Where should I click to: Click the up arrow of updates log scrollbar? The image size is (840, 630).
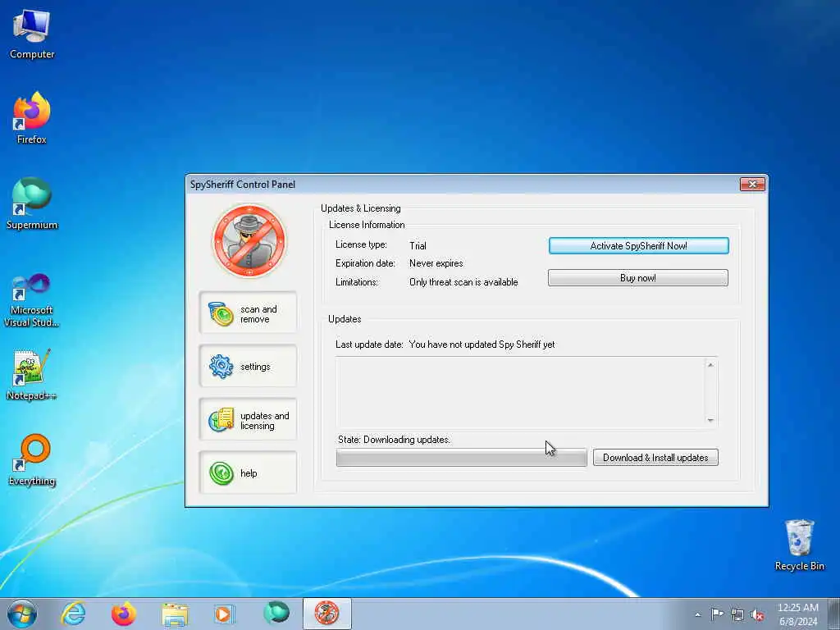click(710, 365)
